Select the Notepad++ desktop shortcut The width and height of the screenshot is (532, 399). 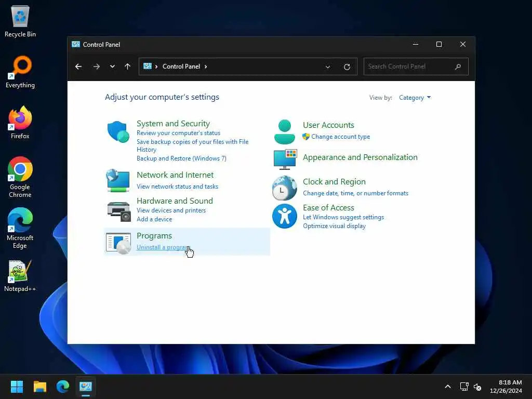click(20, 276)
